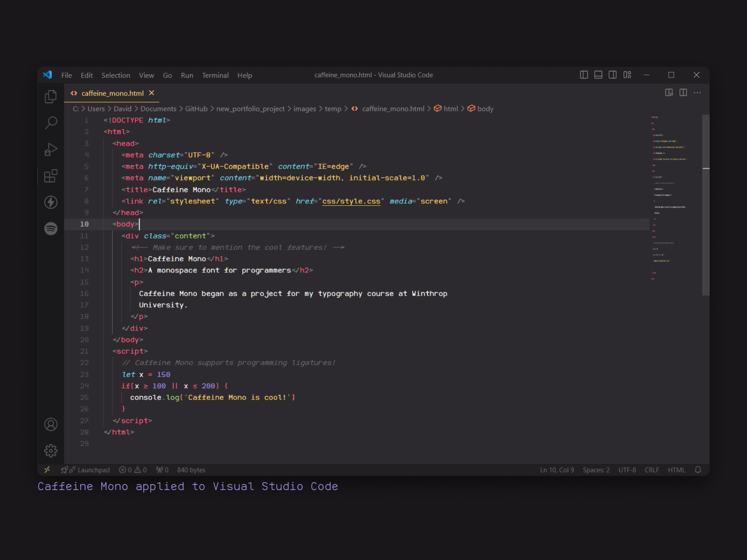Screen dimensions: 747x560
Task: Click Documents in the breadcrumb
Action: point(158,109)
